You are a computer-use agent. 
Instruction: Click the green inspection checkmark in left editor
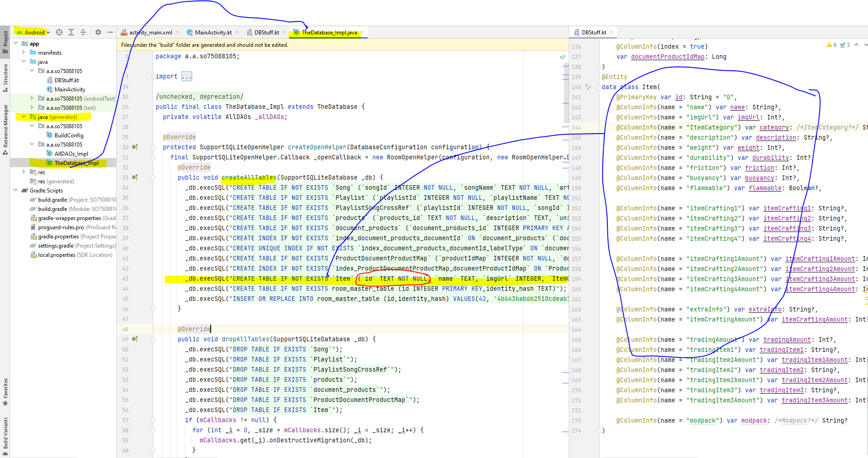click(x=563, y=57)
